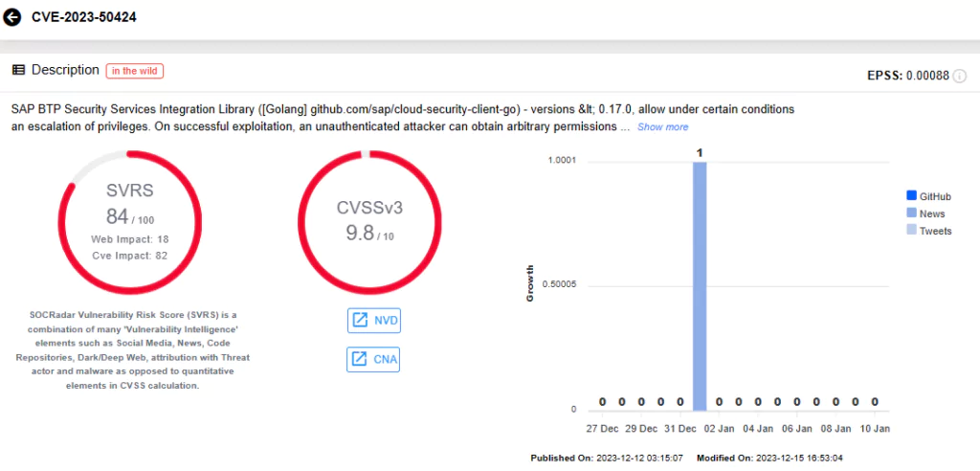Click the SVRS explanation paragraph
This screenshot has height=471, width=980.
tap(132, 350)
